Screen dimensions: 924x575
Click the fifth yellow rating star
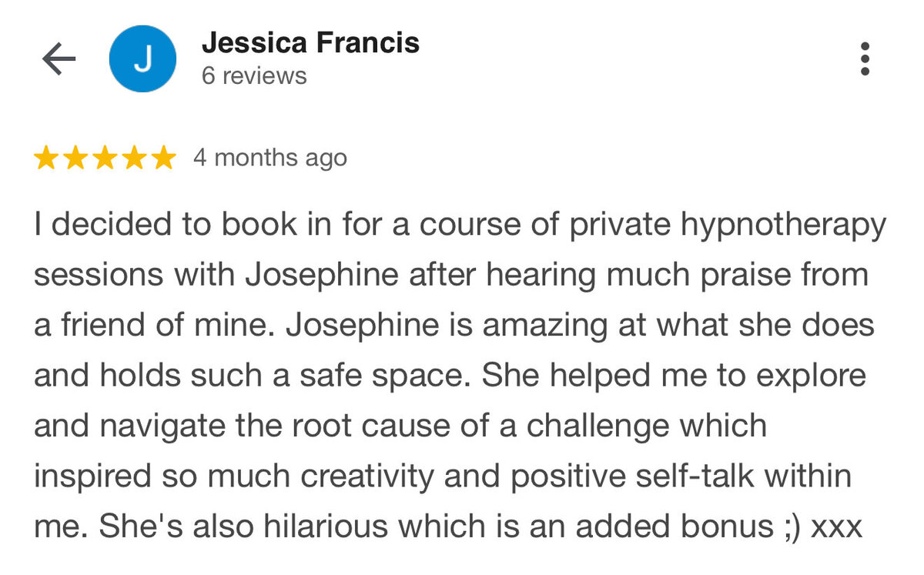(162, 158)
